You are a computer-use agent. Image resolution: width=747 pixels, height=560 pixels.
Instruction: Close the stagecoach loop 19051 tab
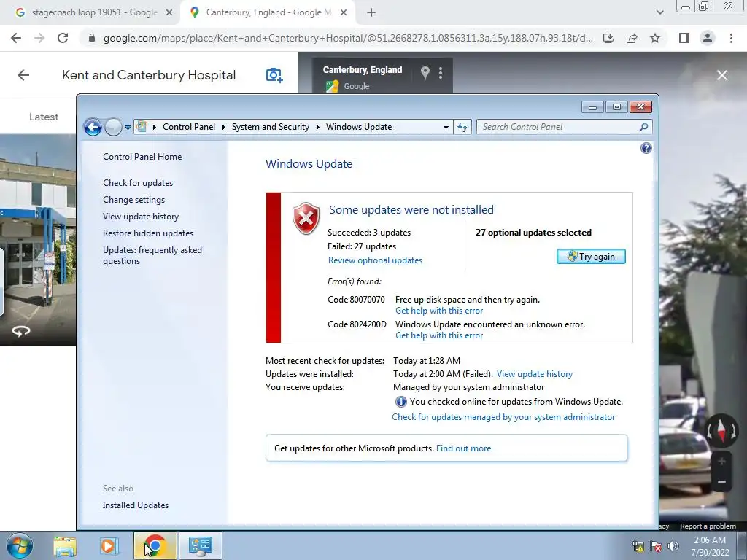pos(169,13)
